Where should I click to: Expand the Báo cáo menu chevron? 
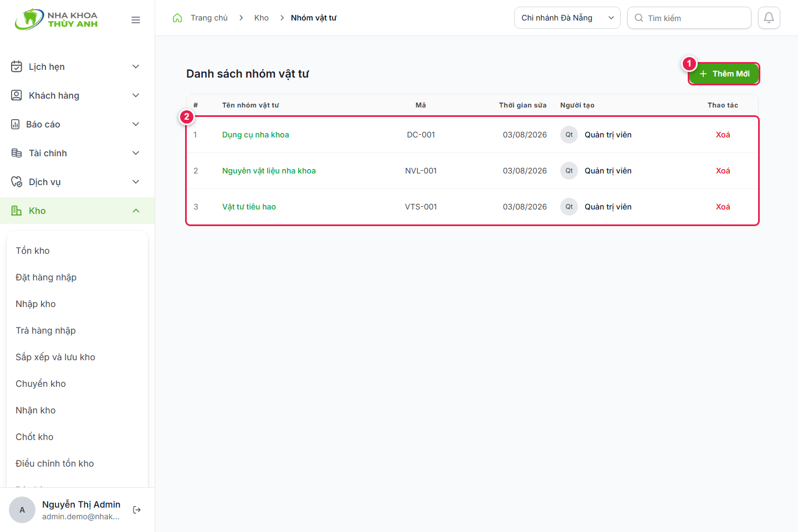point(136,124)
